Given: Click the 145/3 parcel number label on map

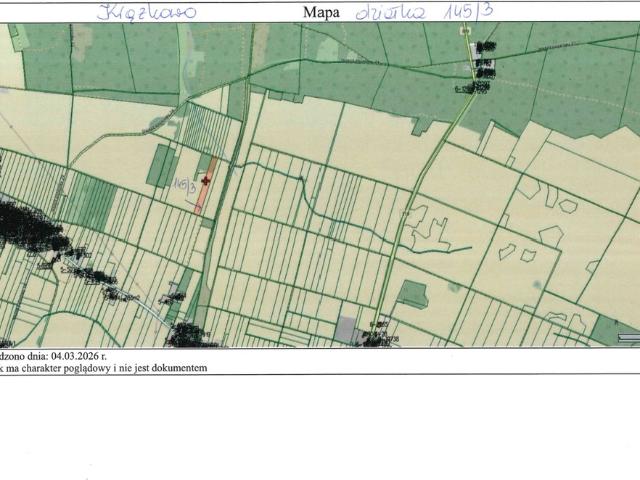Looking at the screenshot, I should tap(183, 185).
